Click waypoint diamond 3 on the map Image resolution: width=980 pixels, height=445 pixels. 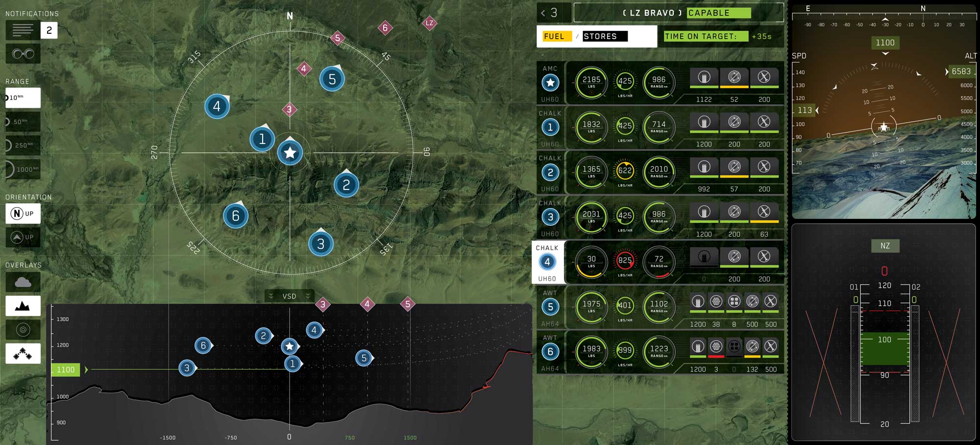289,109
